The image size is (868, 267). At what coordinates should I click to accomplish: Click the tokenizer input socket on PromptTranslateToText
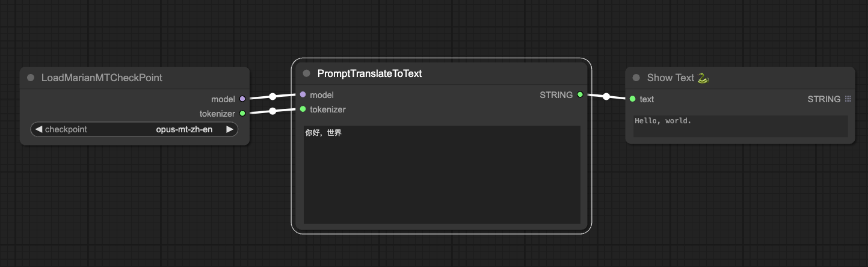click(303, 109)
